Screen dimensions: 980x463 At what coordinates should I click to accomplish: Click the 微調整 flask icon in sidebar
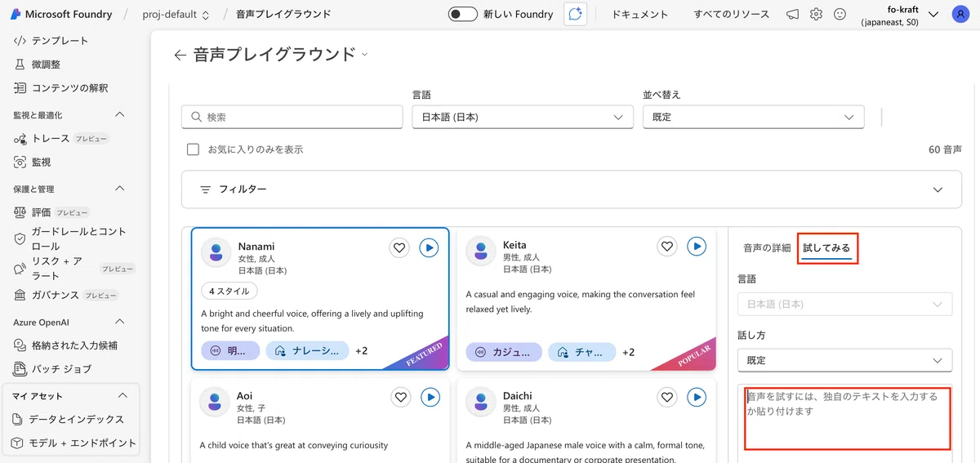click(x=20, y=65)
